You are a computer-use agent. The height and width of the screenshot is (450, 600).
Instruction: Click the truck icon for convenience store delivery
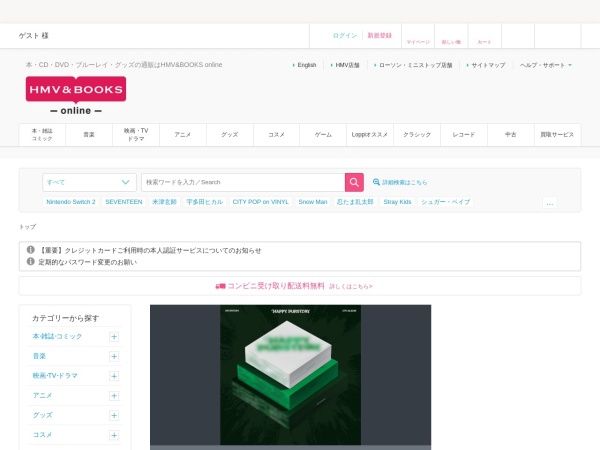coord(220,286)
